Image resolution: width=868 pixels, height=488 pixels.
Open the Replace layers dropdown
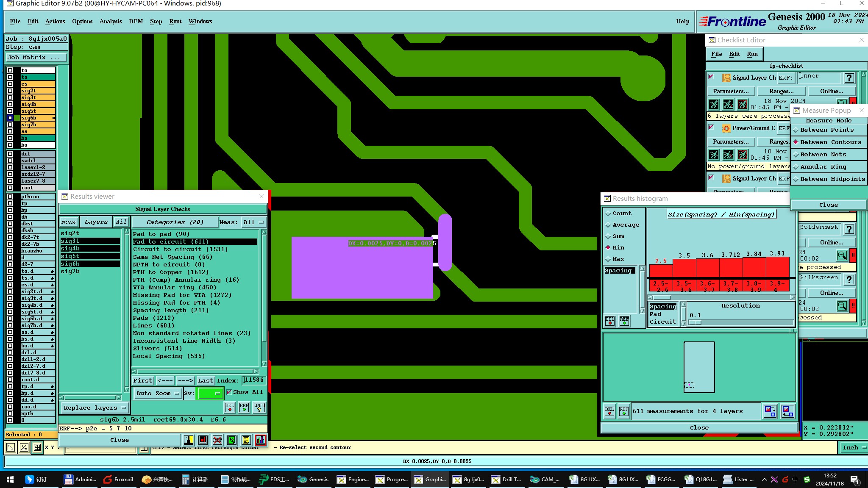coord(94,408)
